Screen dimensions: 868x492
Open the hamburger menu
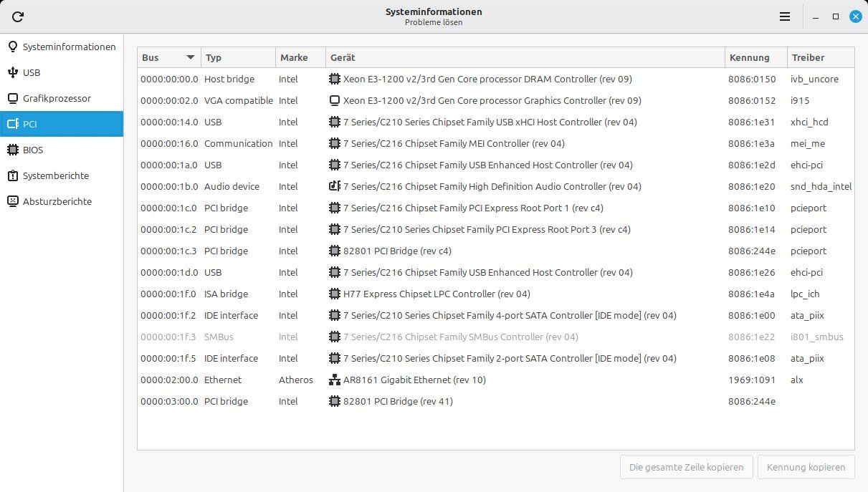(x=785, y=16)
